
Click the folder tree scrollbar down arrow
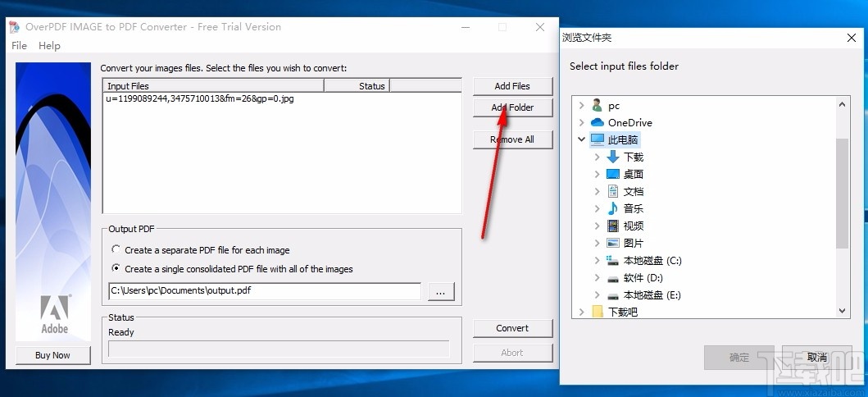843,312
